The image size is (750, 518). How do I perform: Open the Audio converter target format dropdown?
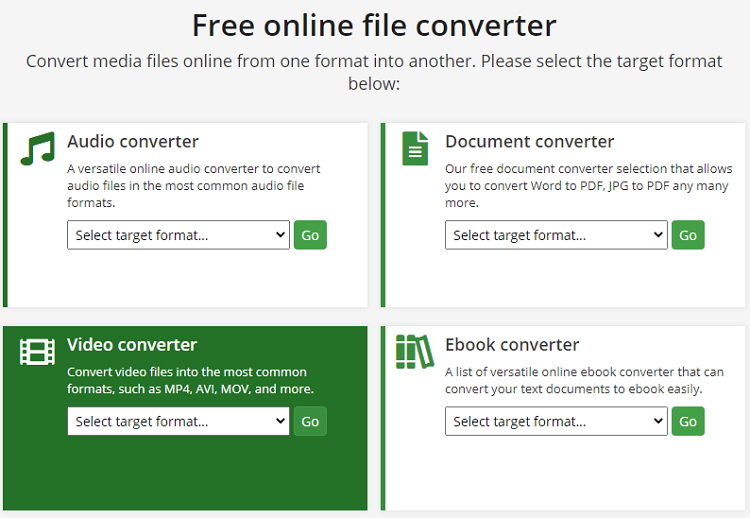(178, 235)
